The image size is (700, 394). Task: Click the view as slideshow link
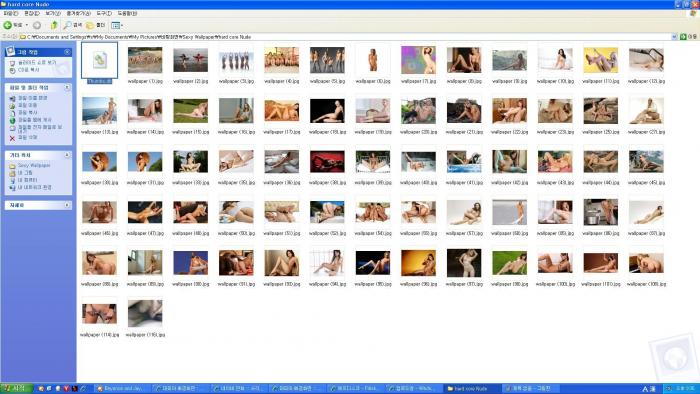tap(37, 62)
